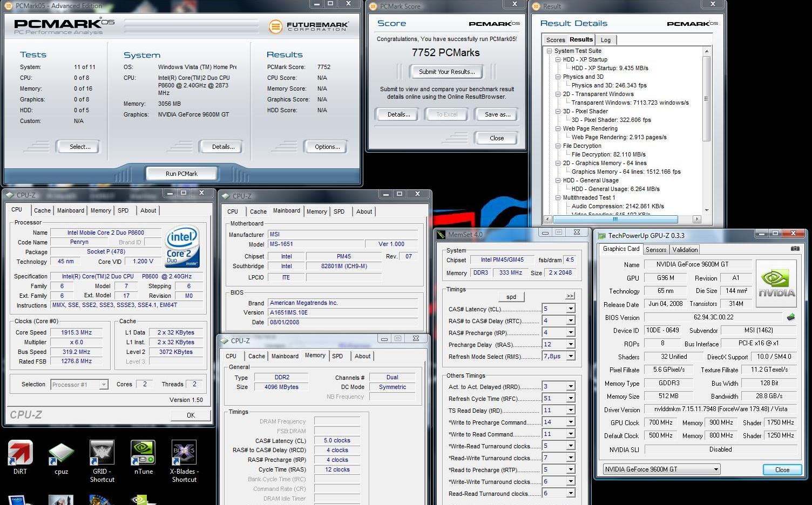Click the Select... button under Tests
812x505 pixels.
80,147
